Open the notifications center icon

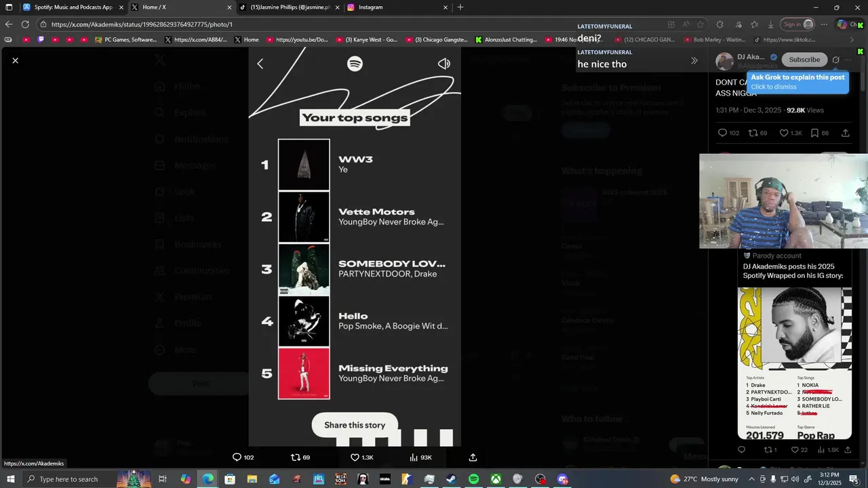(x=854, y=479)
